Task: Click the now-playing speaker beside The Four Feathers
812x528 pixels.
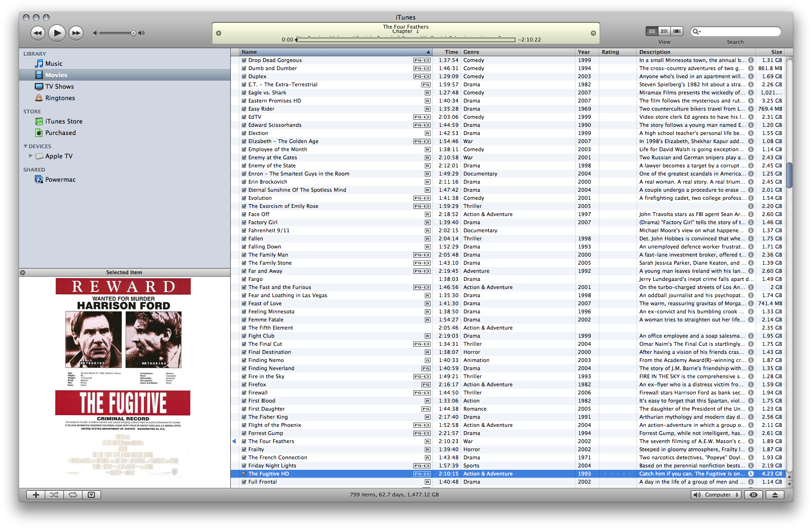Action: 234,441
